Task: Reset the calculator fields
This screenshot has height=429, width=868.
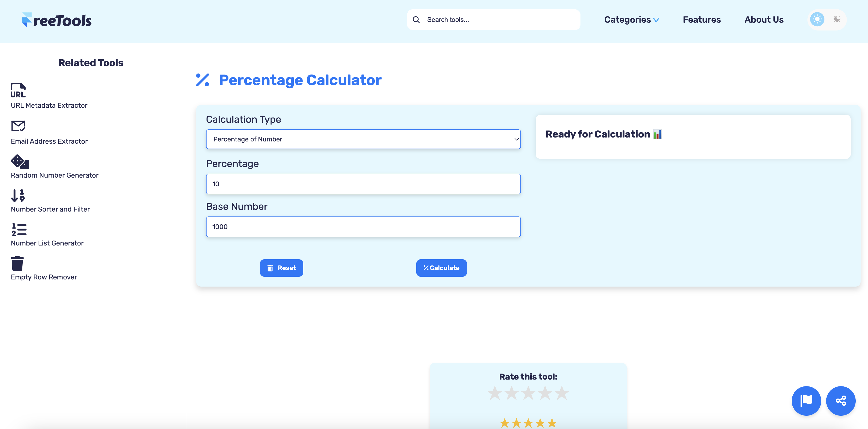Action: pos(281,268)
